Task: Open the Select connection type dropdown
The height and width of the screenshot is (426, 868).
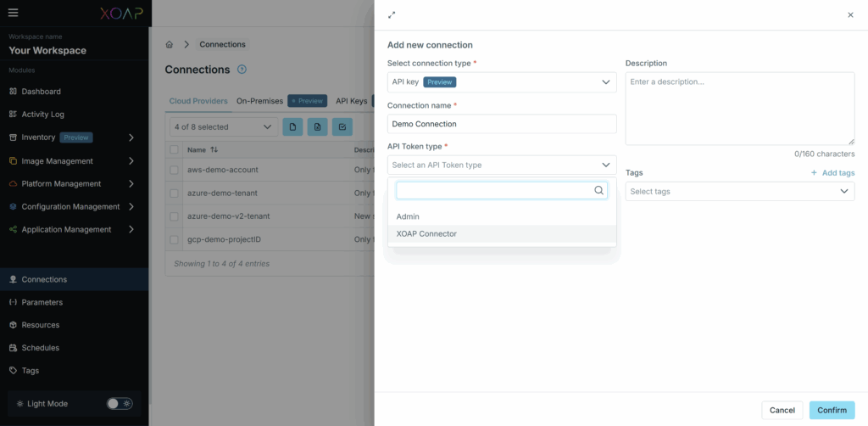Action: coord(502,82)
